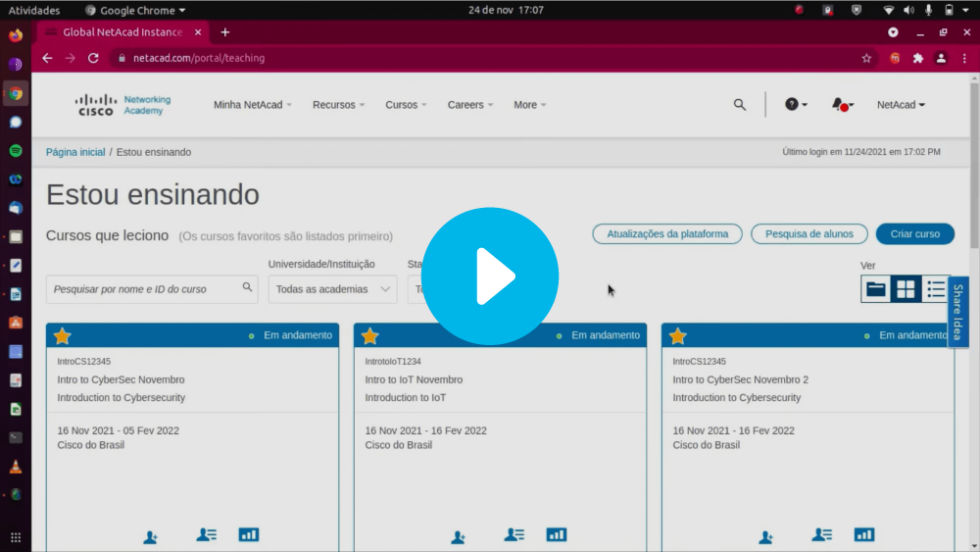The width and height of the screenshot is (980, 552).
Task: Go to Página inicial breadcrumb link
Action: click(x=75, y=152)
